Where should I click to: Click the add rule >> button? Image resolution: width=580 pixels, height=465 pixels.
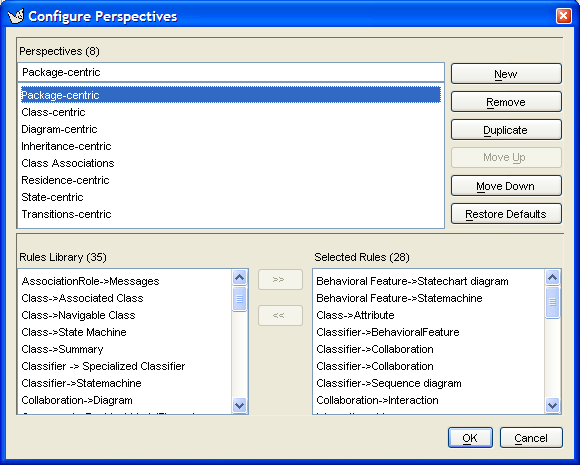pos(280,279)
